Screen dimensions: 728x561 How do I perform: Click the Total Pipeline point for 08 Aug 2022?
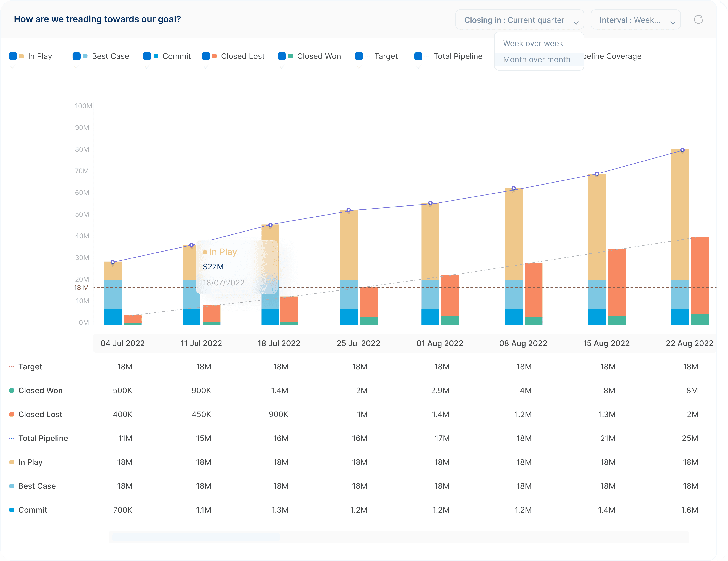pos(514,188)
